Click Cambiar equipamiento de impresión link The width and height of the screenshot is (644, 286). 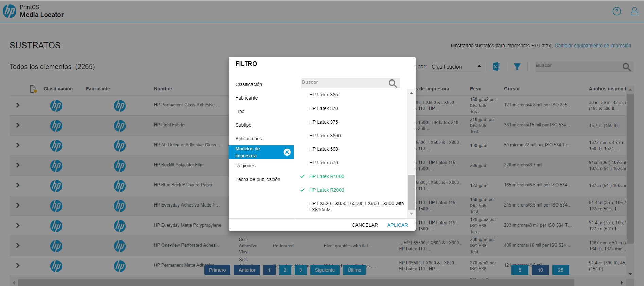coord(593,46)
